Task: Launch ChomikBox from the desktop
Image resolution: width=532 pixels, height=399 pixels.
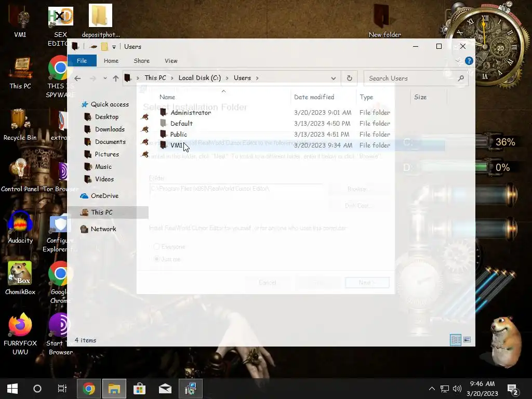Action: [20, 278]
